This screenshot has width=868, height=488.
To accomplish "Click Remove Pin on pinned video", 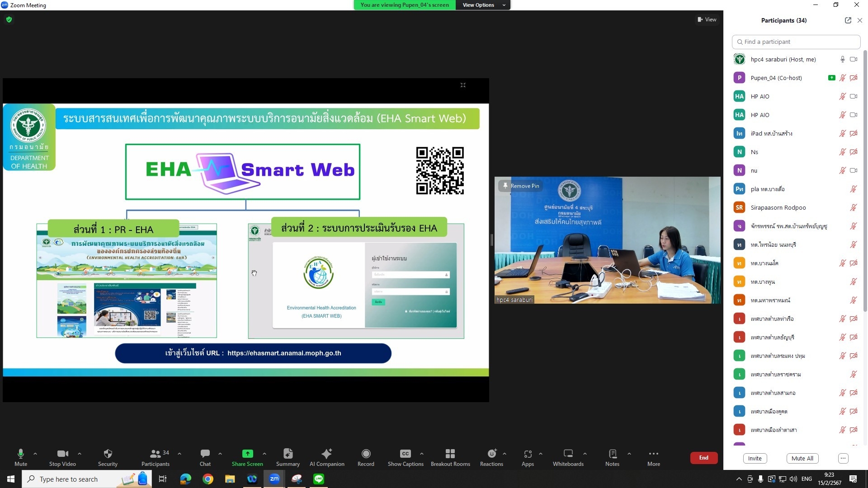I will pos(520,186).
